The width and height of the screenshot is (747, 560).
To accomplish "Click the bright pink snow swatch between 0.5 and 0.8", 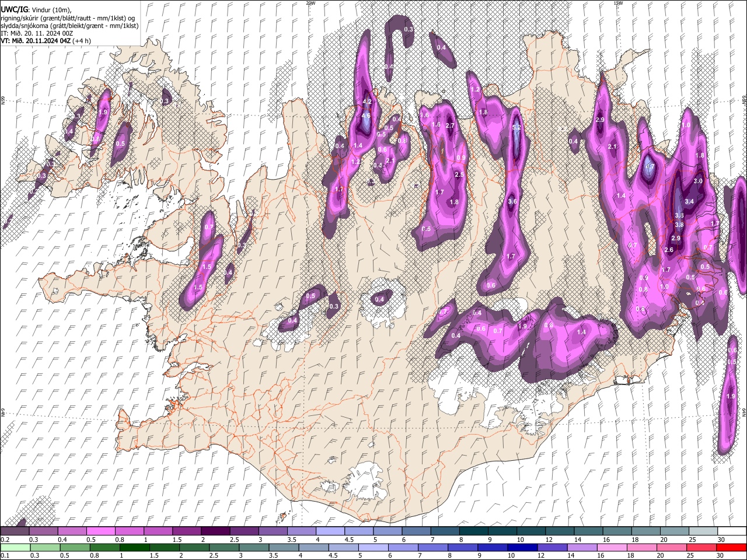I will [100, 531].
